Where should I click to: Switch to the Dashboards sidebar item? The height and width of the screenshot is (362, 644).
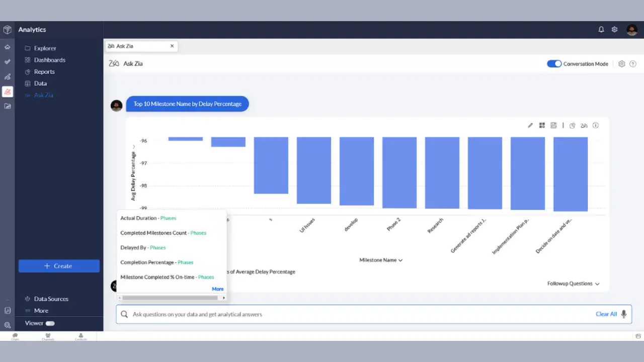pos(50,60)
